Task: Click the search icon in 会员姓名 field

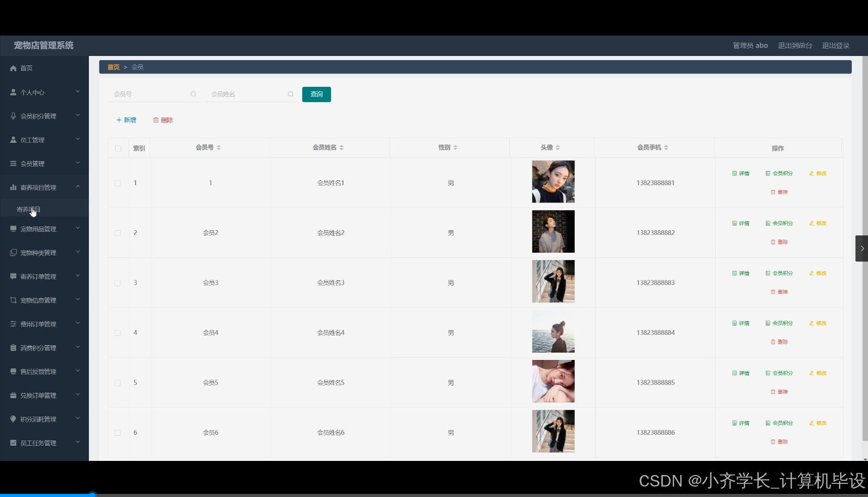Action: point(291,94)
